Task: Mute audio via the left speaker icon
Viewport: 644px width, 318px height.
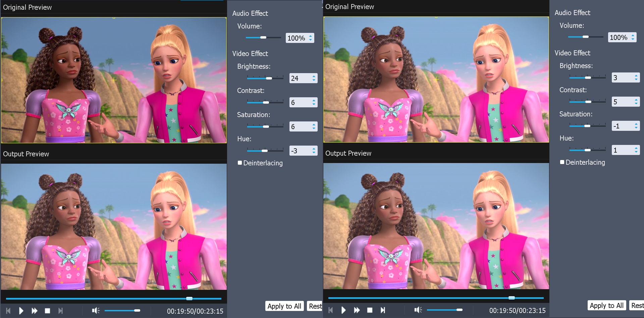Action: [x=96, y=310]
